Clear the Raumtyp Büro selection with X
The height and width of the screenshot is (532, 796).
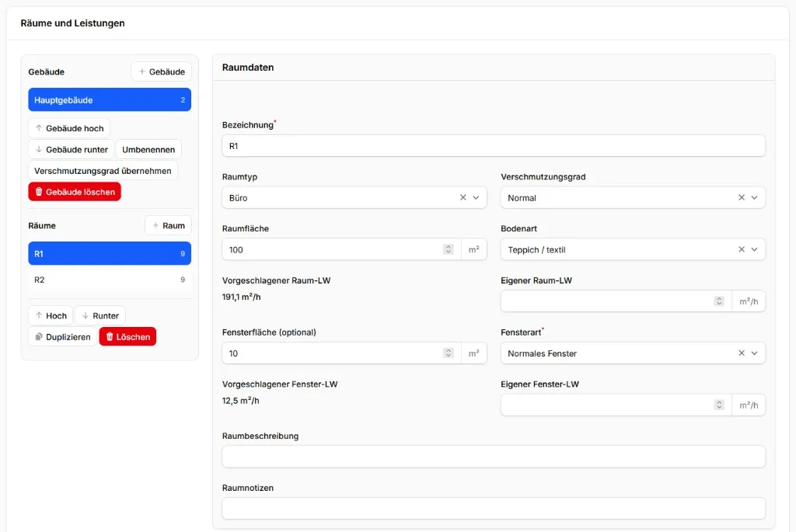pyautogui.click(x=463, y=198)
